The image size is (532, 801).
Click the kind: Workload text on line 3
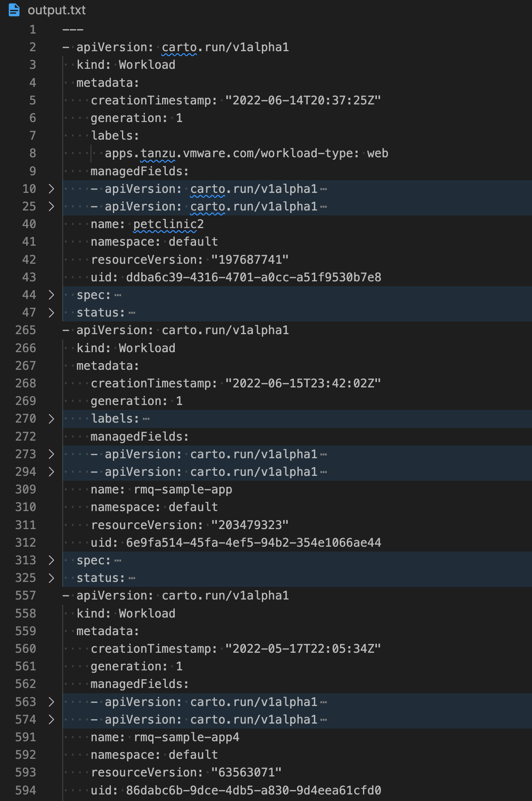click(x=126, y=65)
